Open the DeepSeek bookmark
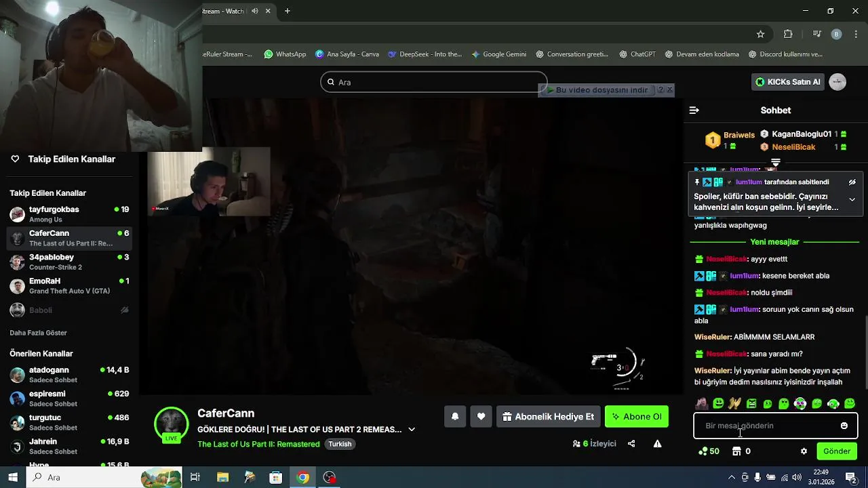 coord(425,54)
